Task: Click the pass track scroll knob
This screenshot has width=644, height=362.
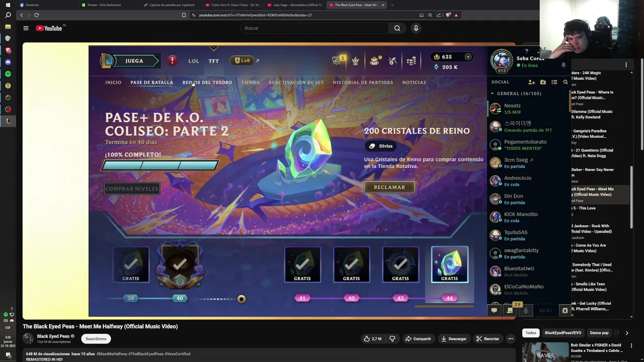Action: pos(242,299)
